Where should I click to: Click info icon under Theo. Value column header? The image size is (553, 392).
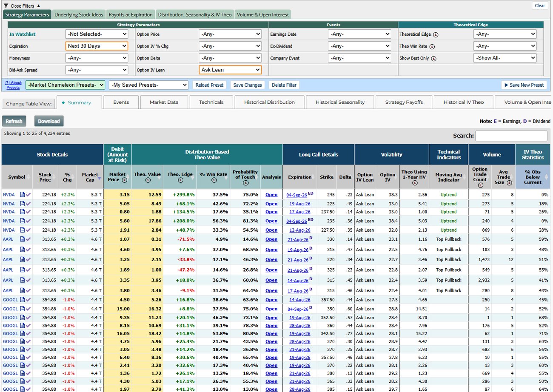pos(147,180)
